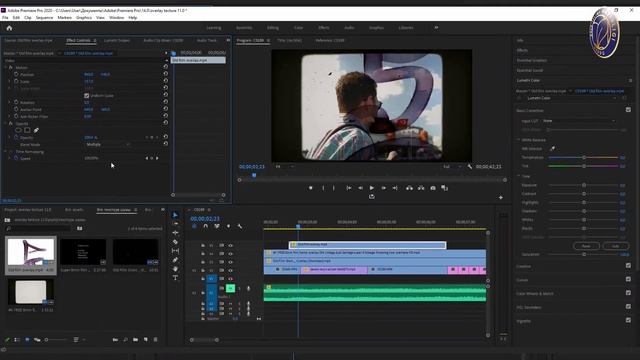The image size is (640, 360).
Task: Switch Project panel to list view
Action: tap(17, 339)
